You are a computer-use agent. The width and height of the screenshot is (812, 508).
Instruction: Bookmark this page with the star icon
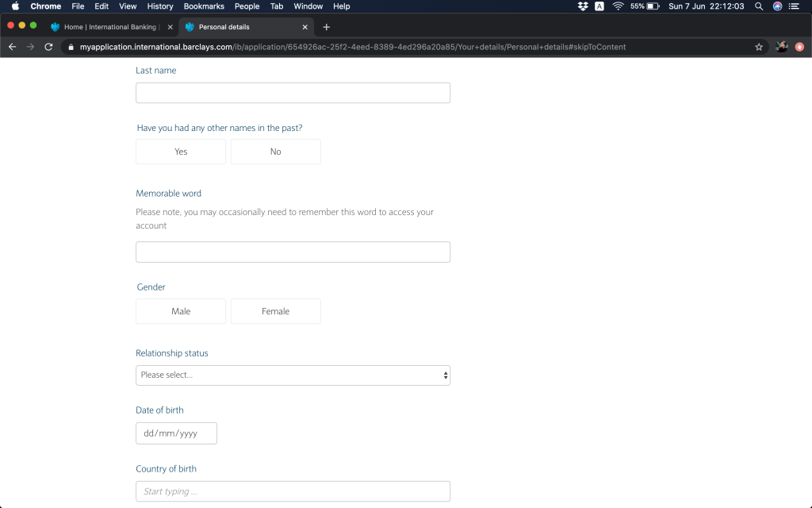[x=759, y=47]
